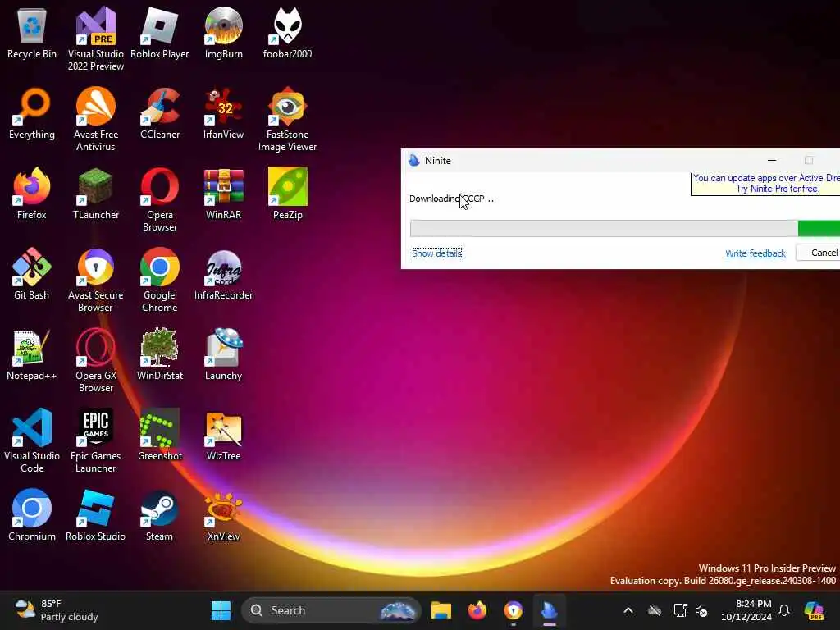Screen dimensions: 840x630
Task: Select the InfraRecorder shortcut
Action: 223,274
